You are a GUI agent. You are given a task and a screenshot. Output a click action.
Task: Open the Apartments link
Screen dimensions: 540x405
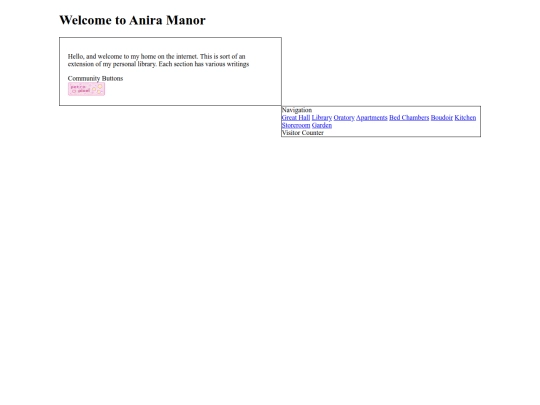point(372,118)
